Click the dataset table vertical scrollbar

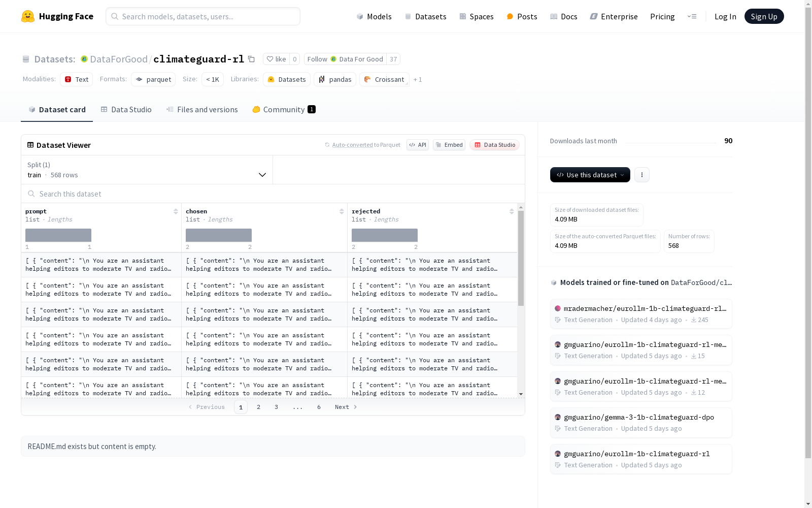point(521,258)
